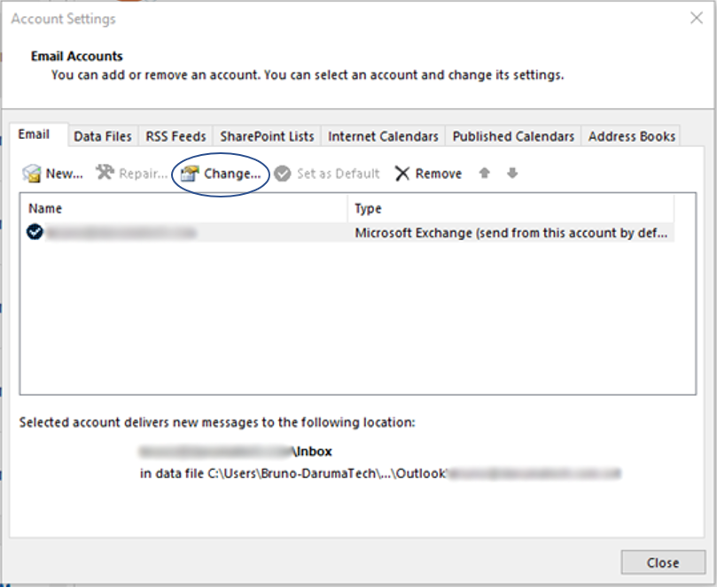Go to the RSS Feeds tab
The width and height of the screenshot is (717, 588).
[175, 136]
